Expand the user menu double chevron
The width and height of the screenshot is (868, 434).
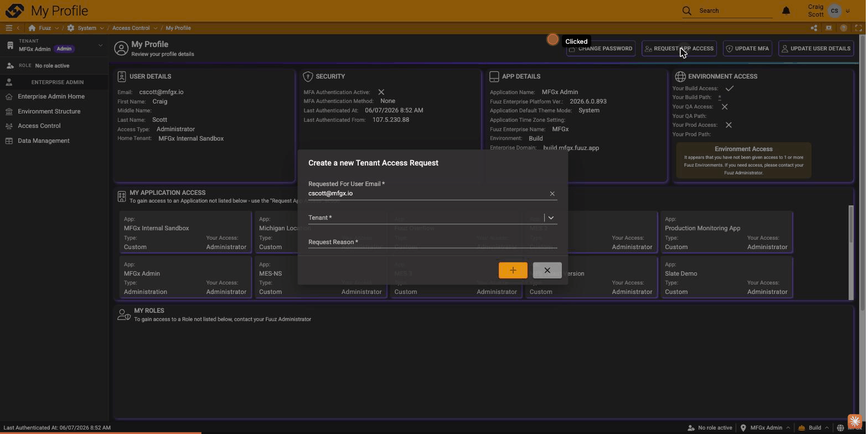[x=848, y=11]
